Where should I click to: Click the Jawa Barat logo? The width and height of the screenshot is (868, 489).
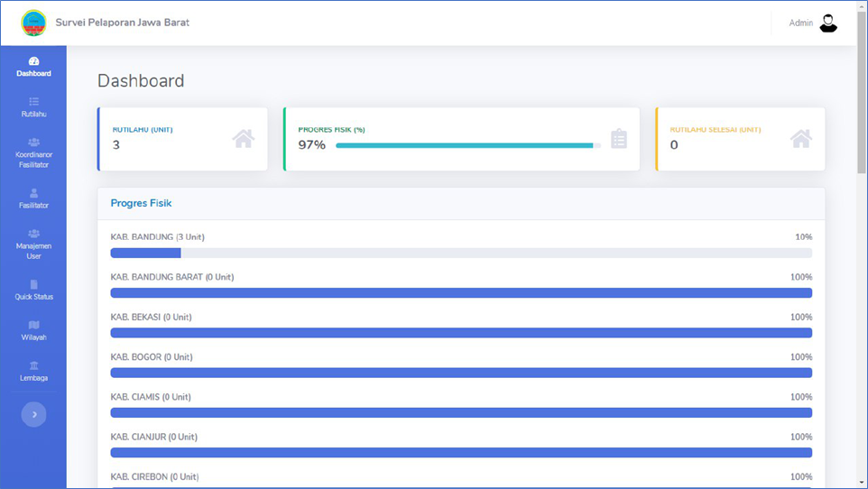[33, 23]
